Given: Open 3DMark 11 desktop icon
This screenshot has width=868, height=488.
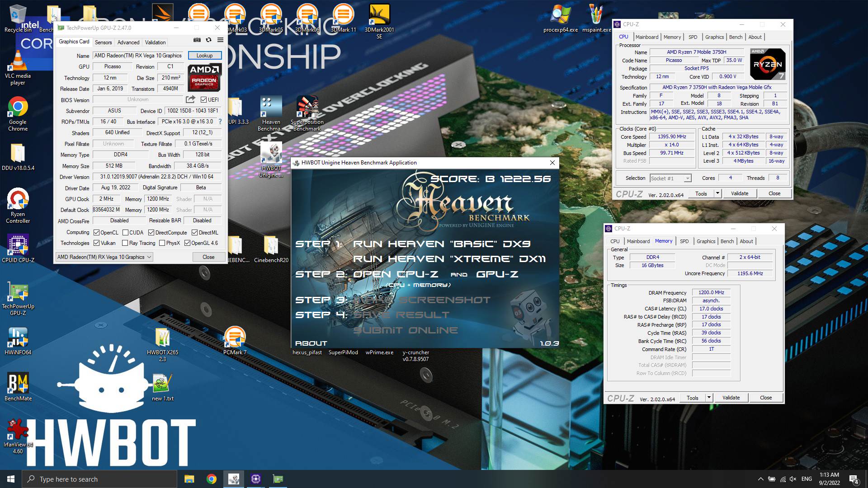Looking at the screenshot, I should 343,19.
